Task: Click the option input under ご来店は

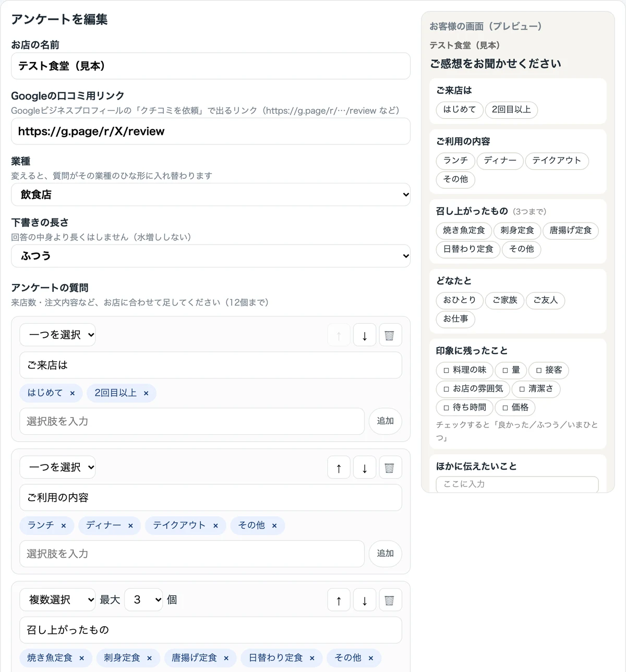Action: pos(192,421)
